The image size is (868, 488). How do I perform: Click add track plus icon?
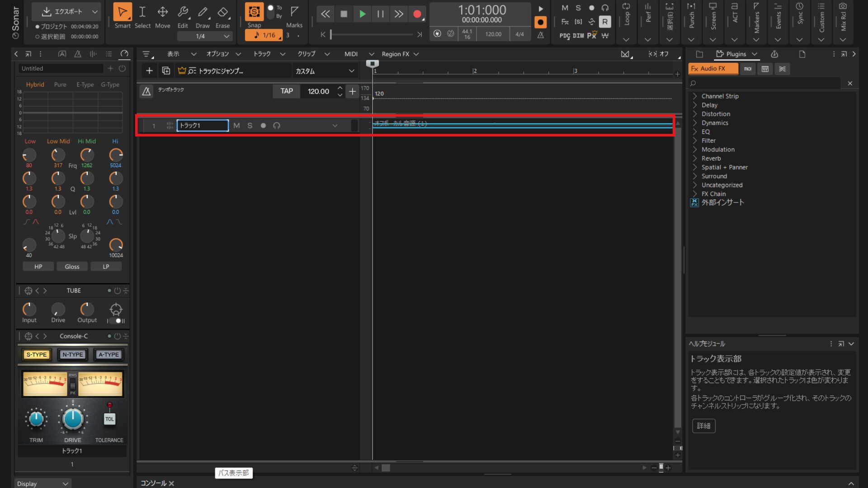pos(149,71)
